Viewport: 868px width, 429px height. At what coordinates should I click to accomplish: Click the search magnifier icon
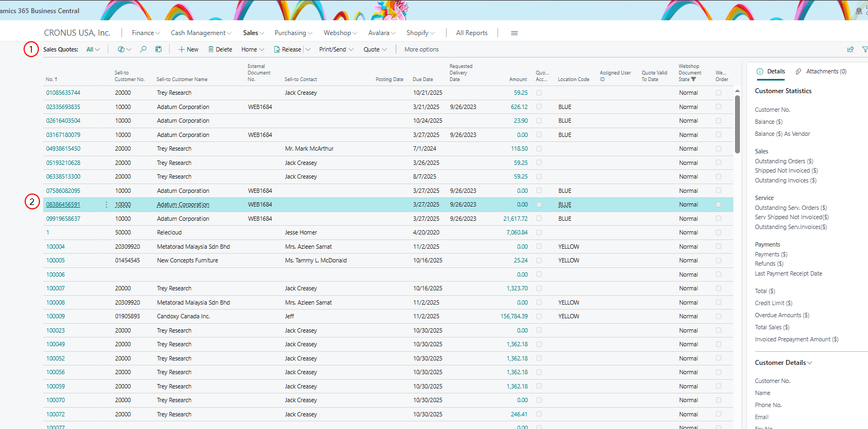[143, 49]
